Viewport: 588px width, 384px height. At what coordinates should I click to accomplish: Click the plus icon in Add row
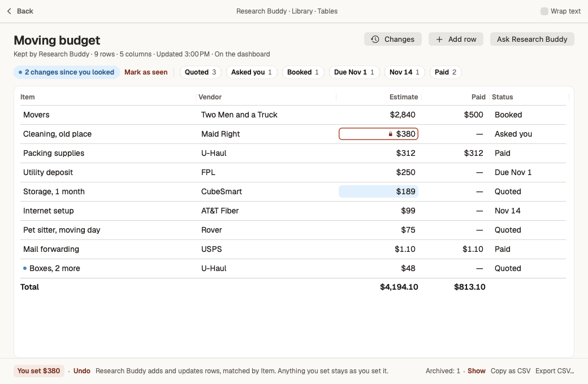[x=439, y=40]
